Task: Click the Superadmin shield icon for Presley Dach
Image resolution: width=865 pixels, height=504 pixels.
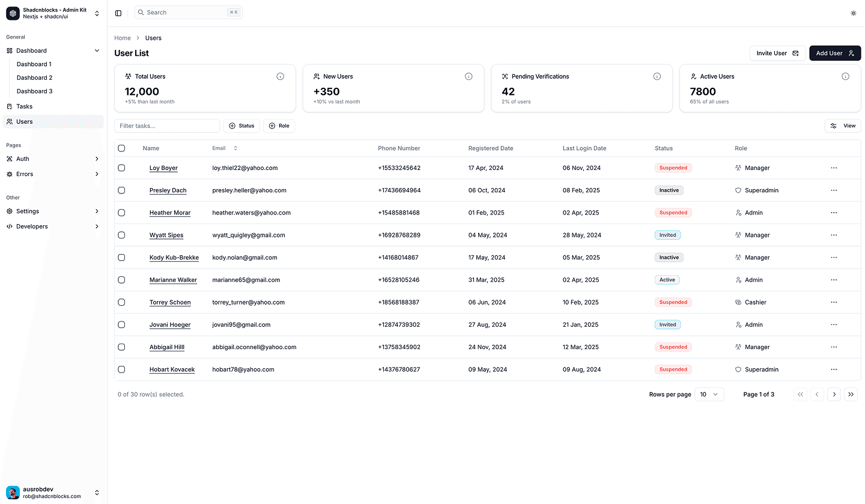Action: (738, 190)
